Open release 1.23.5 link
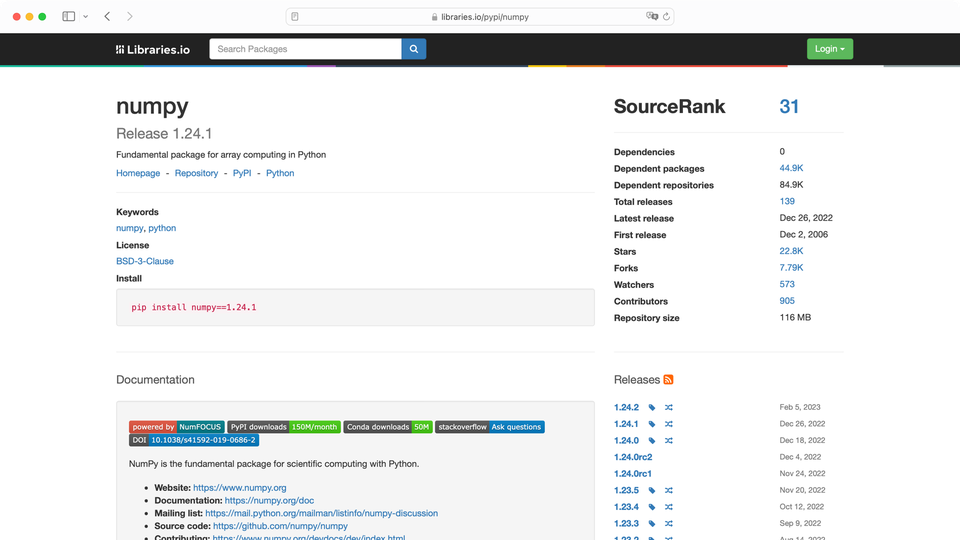This screenshot has width=960, height=540. pyautogui.click(x=626, y=490)
